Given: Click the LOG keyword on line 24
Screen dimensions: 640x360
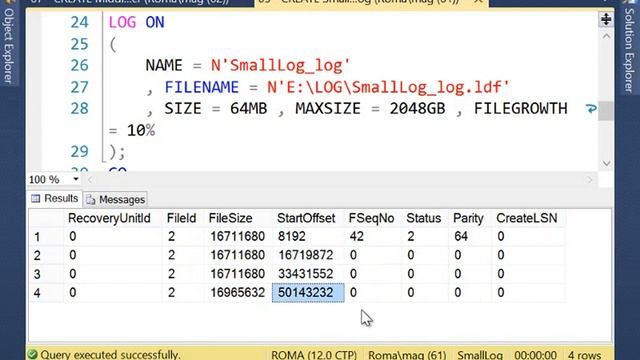Looking at the screenshot, I should (x=122, y=22).
